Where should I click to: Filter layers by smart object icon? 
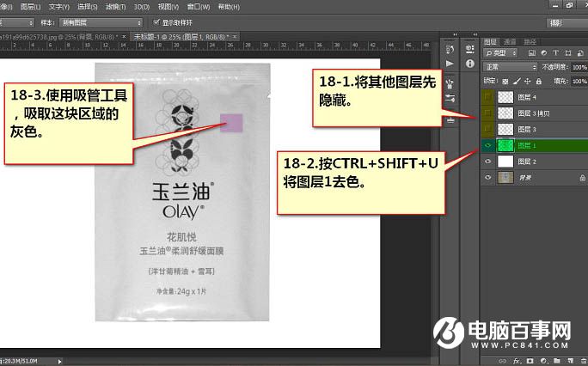(580, 52)
